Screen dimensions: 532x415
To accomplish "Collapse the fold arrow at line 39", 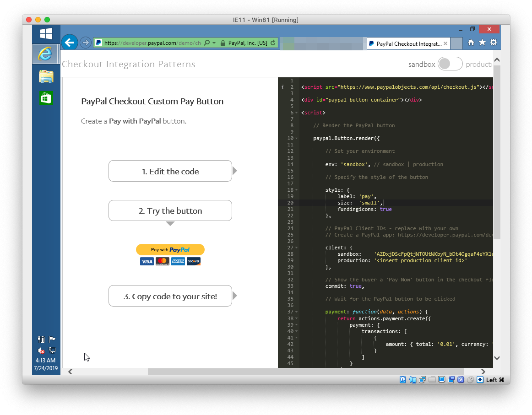I will (x=297, y=325).
